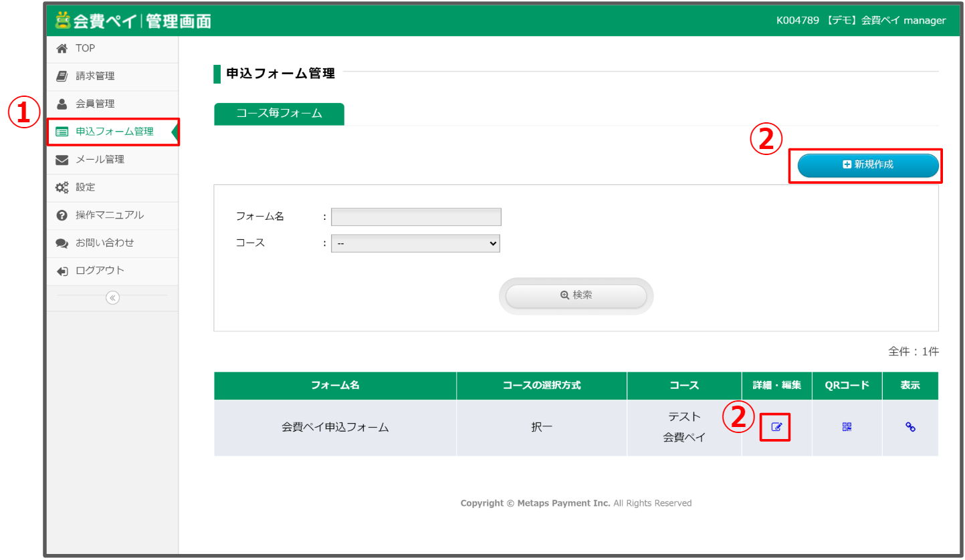Click the link icon in the 表示 column
This screenshot has height=560, width=965.
point(910,426)
